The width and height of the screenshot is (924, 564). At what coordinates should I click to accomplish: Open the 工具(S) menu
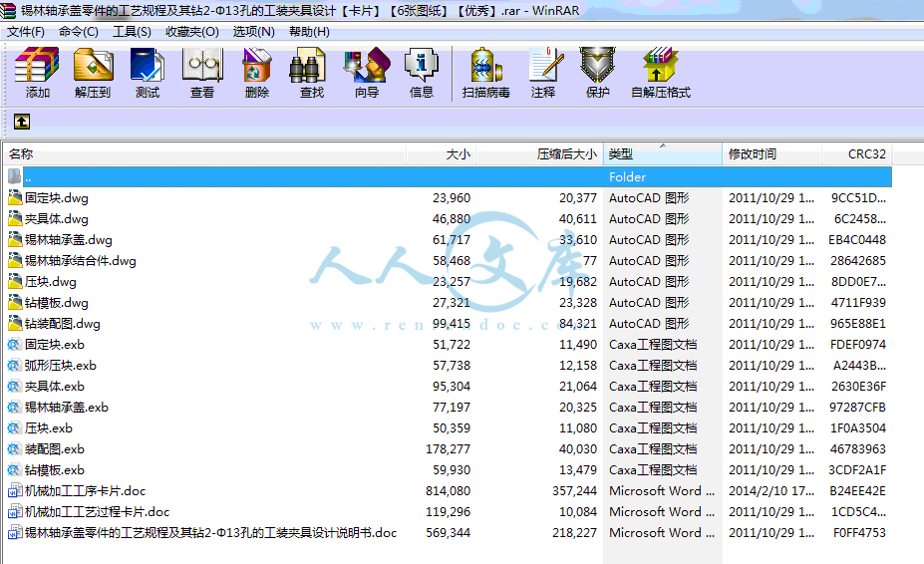pos(132,31)
